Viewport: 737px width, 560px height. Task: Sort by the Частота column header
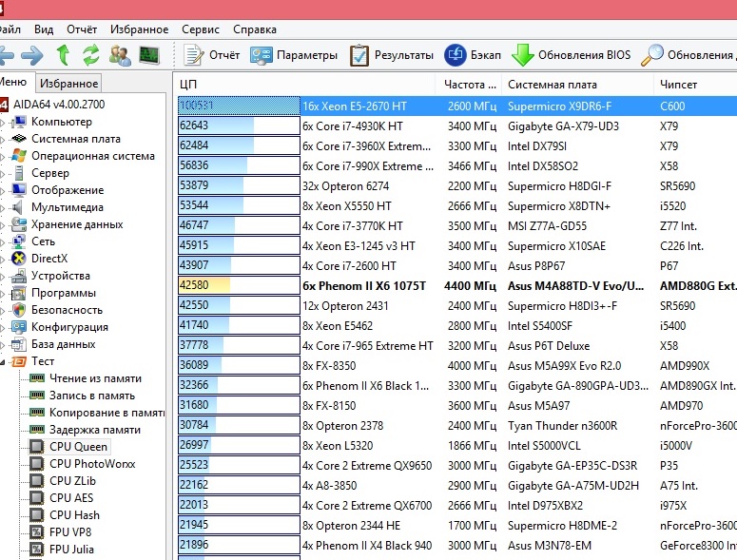pyautogui.click(x=469, y=85)
